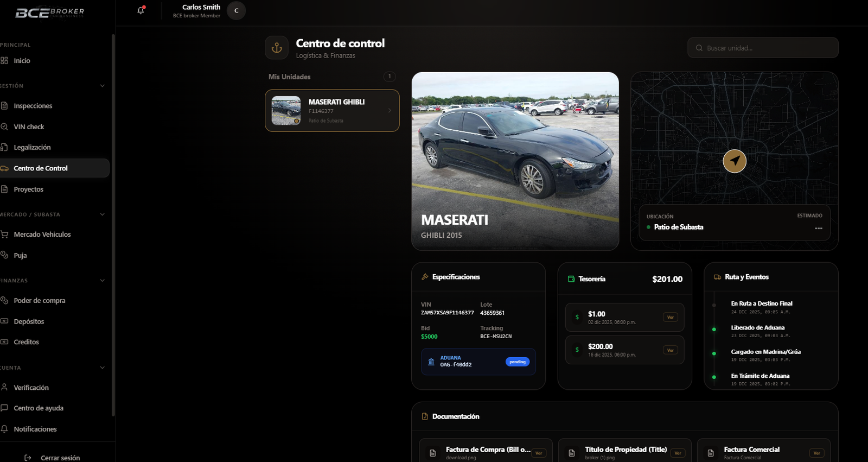
Task: Click the Mercado Vehiculos cart icon
Action: click(4, 235)
